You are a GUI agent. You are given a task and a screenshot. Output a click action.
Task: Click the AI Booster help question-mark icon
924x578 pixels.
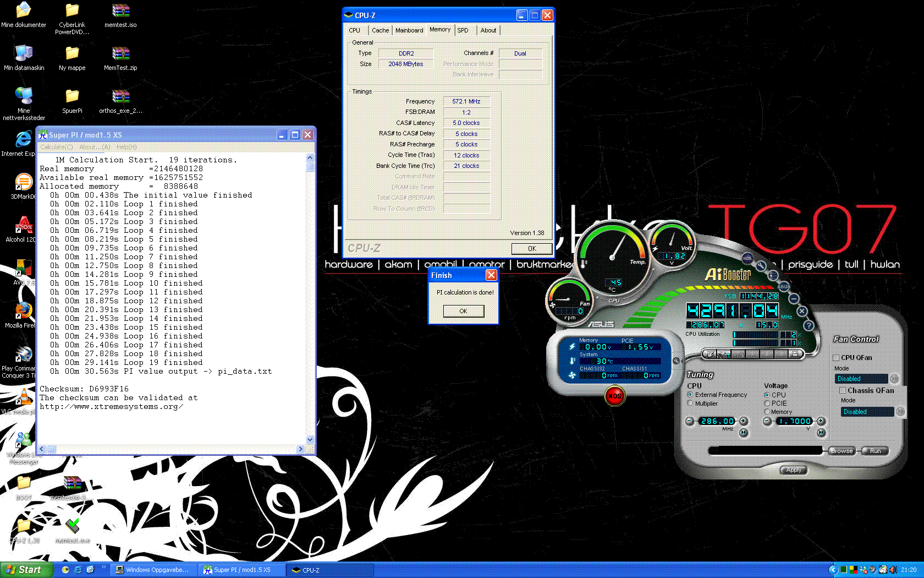(809, 325)
